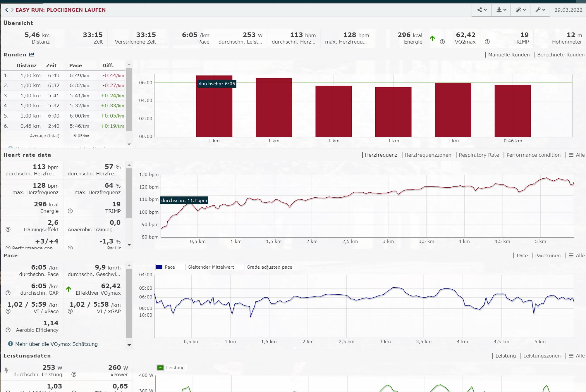This screenshot has width=586, height=392.
Task: Go to previous activity arrow
Action: click(6, 10)
